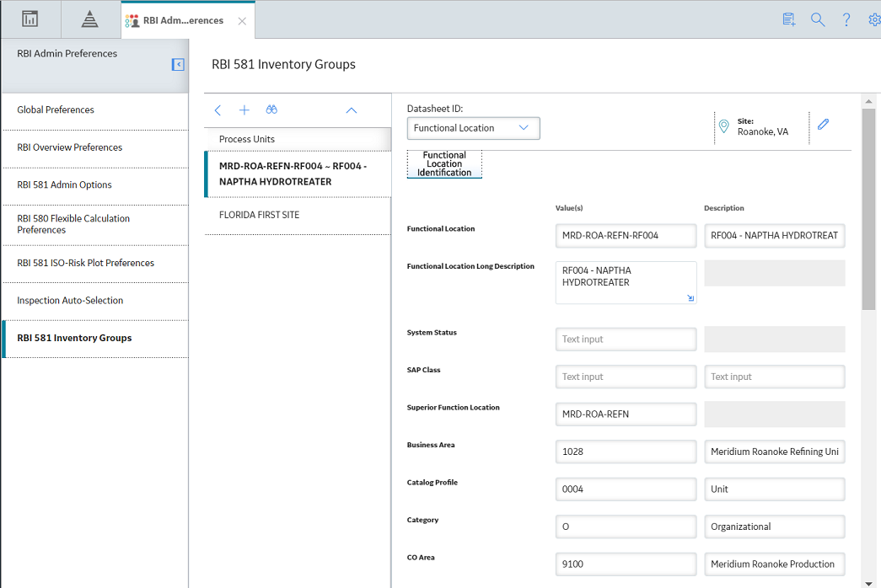
Task: Open the Datasheet ID Functional Location dropdown
Action: (473, 128)
